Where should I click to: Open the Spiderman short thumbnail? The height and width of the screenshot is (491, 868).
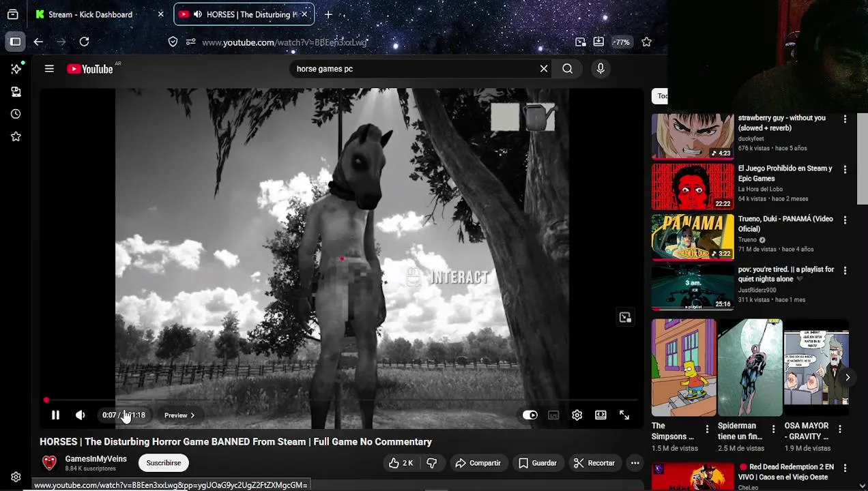click(750, 368)
